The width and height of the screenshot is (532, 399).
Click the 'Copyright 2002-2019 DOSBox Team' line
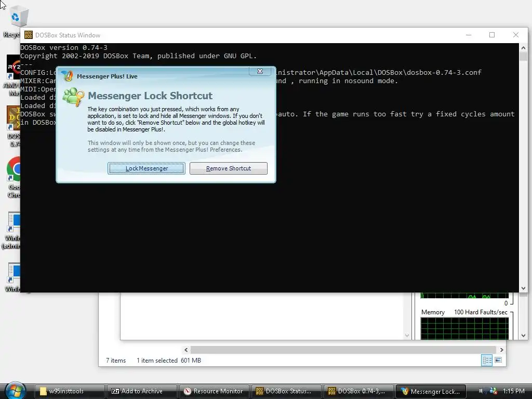coord(138,56)
